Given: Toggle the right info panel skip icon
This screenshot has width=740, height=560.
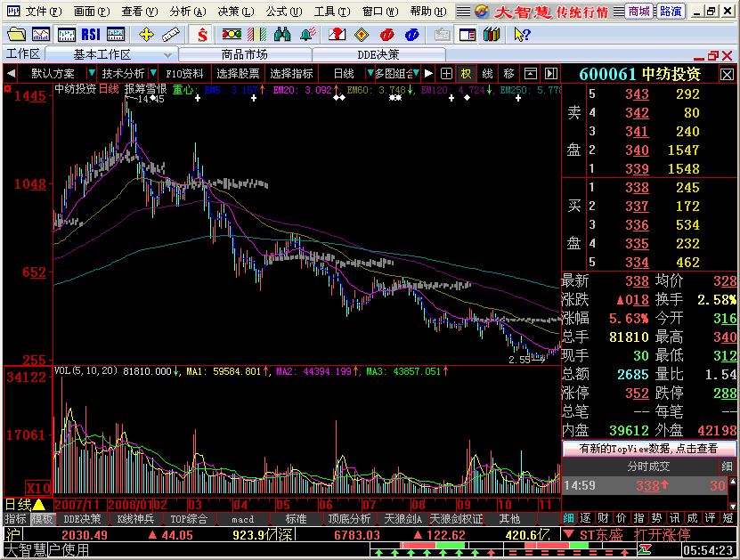Looking at the screenshot, I should [550, 74].
